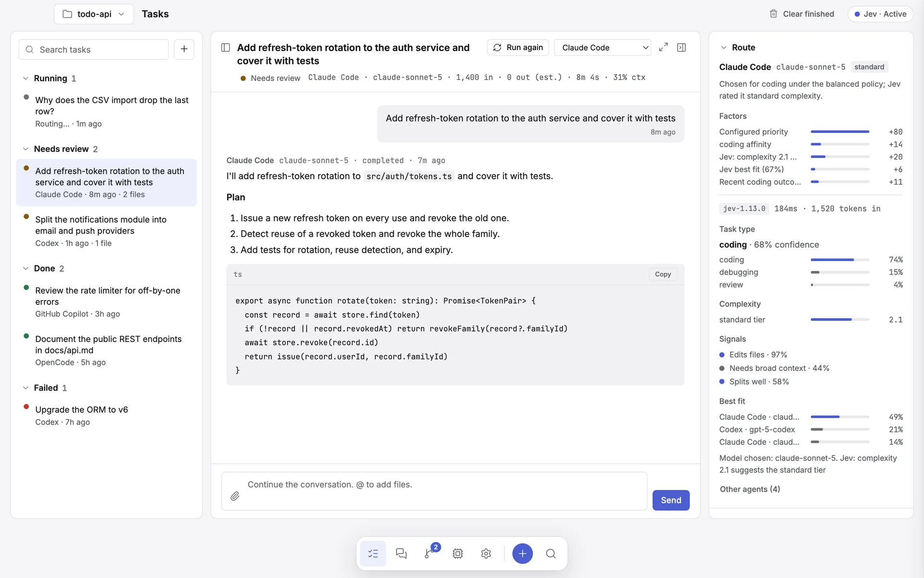The image size is (924, 578).
Task: Click the Run again button
Action: pyautogui.click(x=518, y=48)
